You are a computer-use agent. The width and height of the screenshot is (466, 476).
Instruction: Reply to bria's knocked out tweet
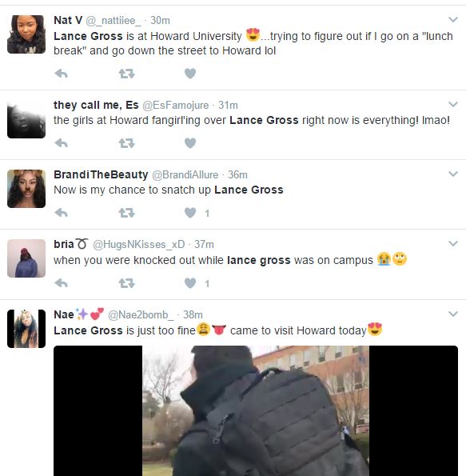[x=61, y=283]
